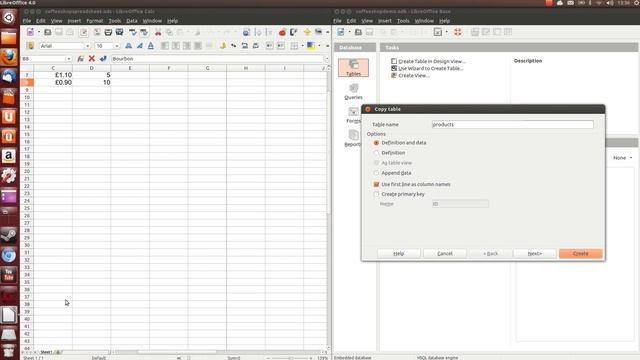Open Firefox from the Ubuntu launcher
The height and width of the screenshot is (360, 640).
point(9,57)
